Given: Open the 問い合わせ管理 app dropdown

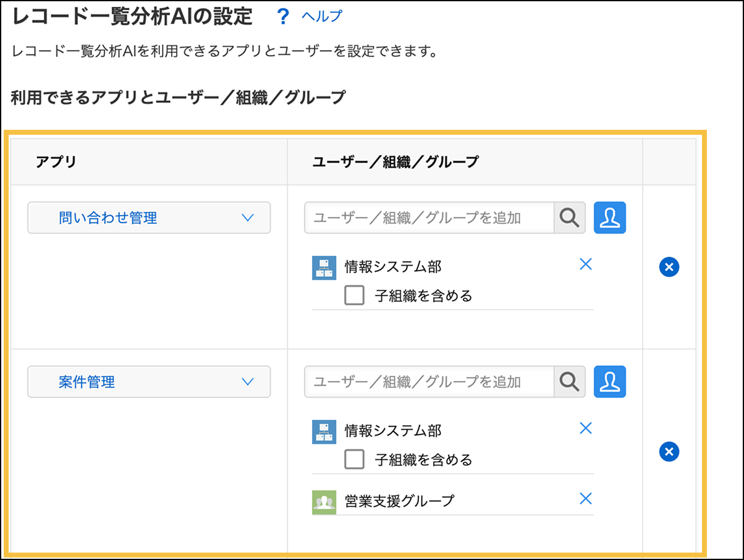Looking at the screenshot, I should click(149, 218).
